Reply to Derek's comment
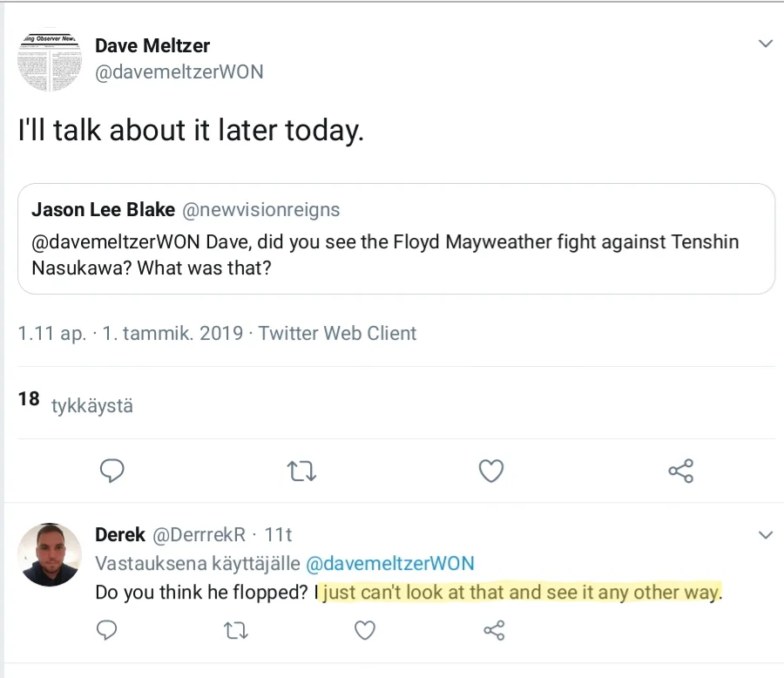The height and width of the screenshot is (678, 784). tap(107, 629)
